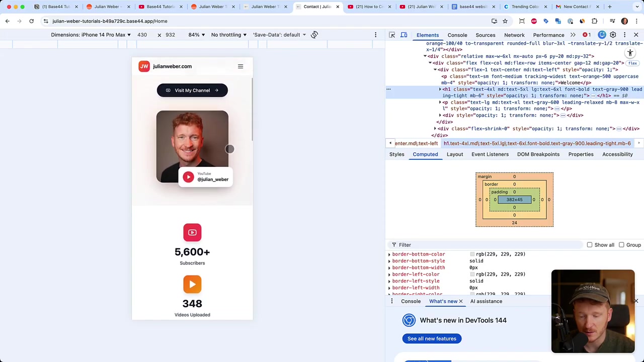The image size is (644, 362).
Task: Open a new browser tab with plus
Action: (x=610, y=7)
